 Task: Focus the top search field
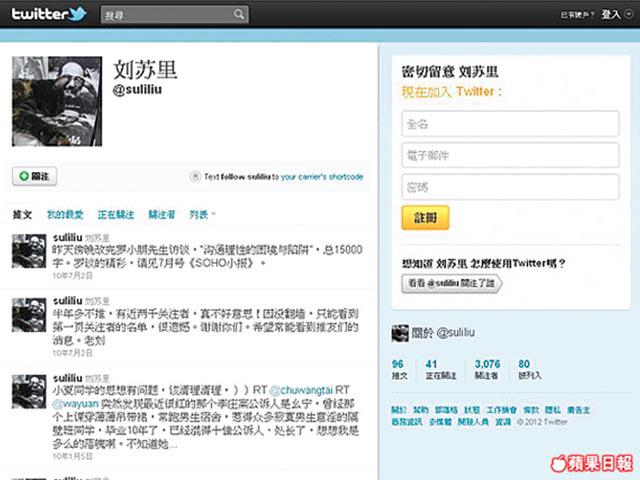pyautogui.click(x=175, y=15)
